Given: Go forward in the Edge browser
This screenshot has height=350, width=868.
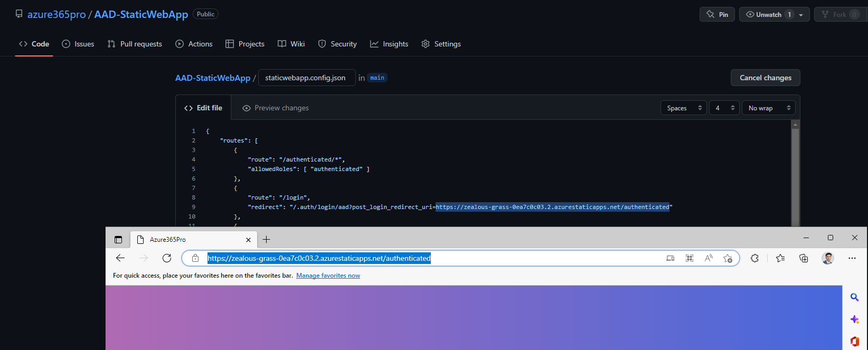Looking at the screenshot, I should [x=144, y=258].
